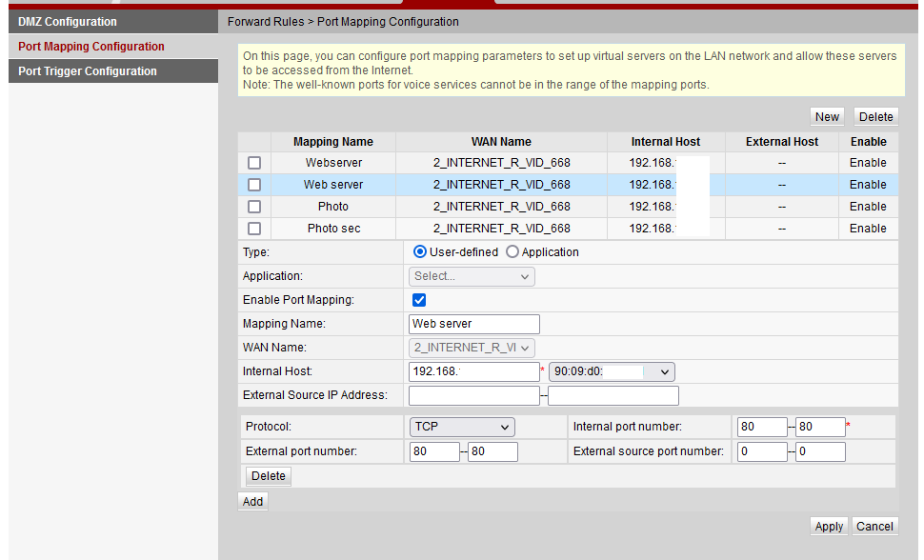Choose the Application type radio button
Image resolution: width=924 pixels, height=560 pixels.
click(512, 252)
